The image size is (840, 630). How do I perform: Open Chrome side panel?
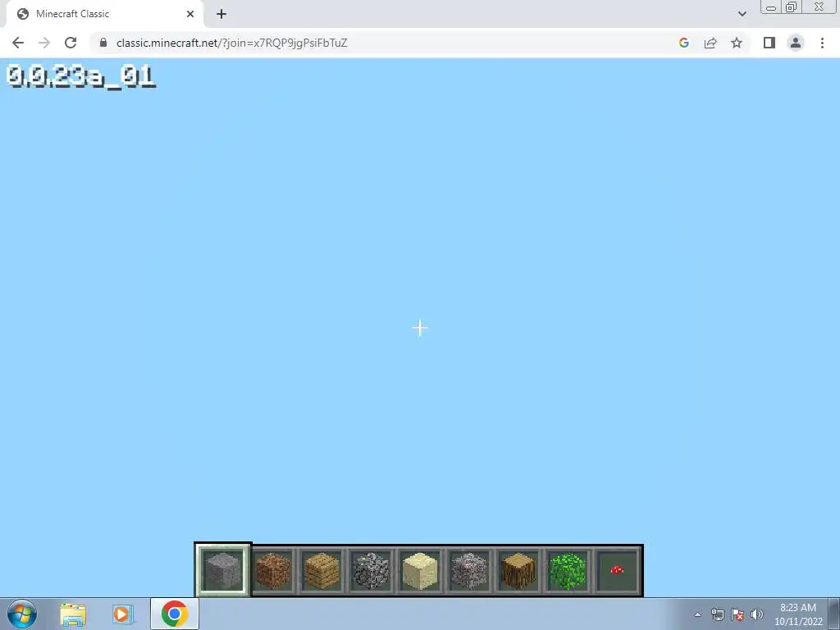pyautogui.click(x=769, y=43)
